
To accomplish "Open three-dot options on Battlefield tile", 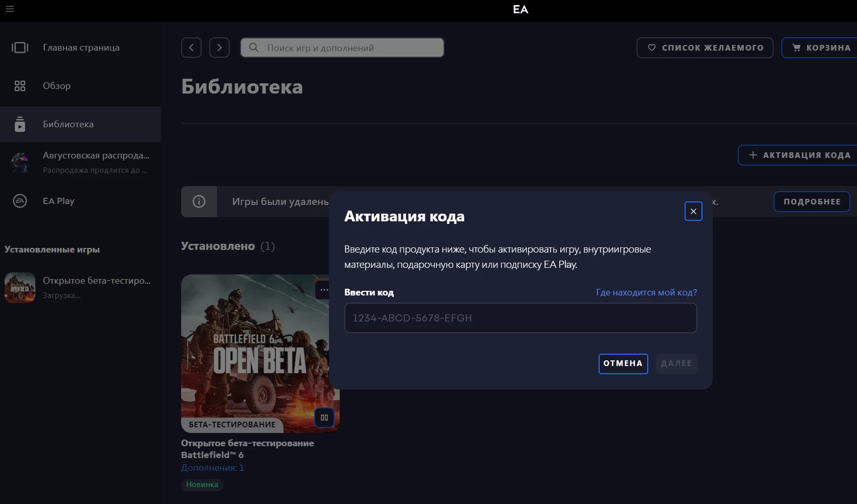I will tap(324, 290).
